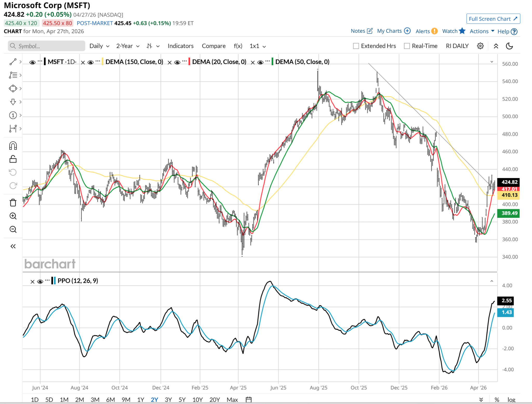Collapse the drawing tools sidebar
Viewport: 532px width, 404px height.
(13, 246)
